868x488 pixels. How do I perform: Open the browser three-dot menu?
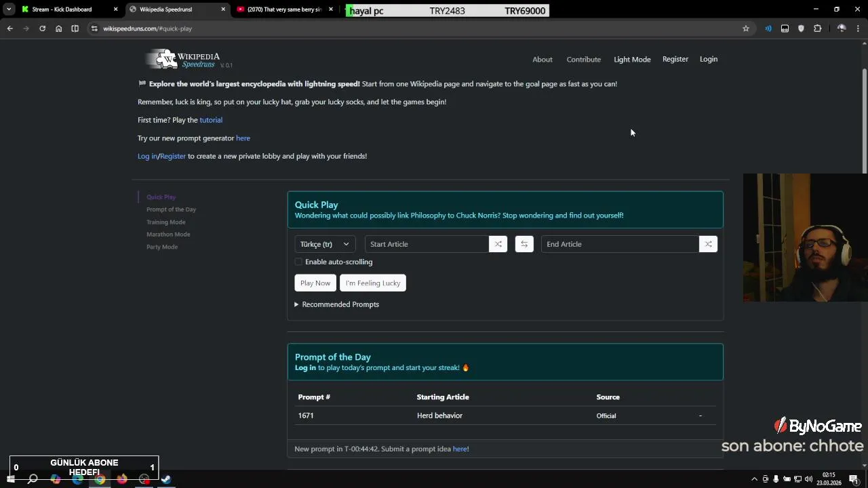(858, 28)
